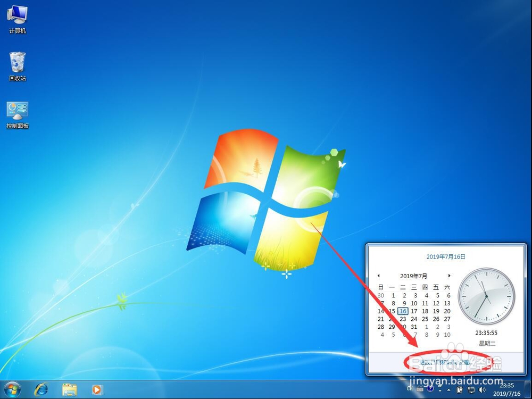Select the highlighted date 16

pyautogui.click(x=403, y=311)
